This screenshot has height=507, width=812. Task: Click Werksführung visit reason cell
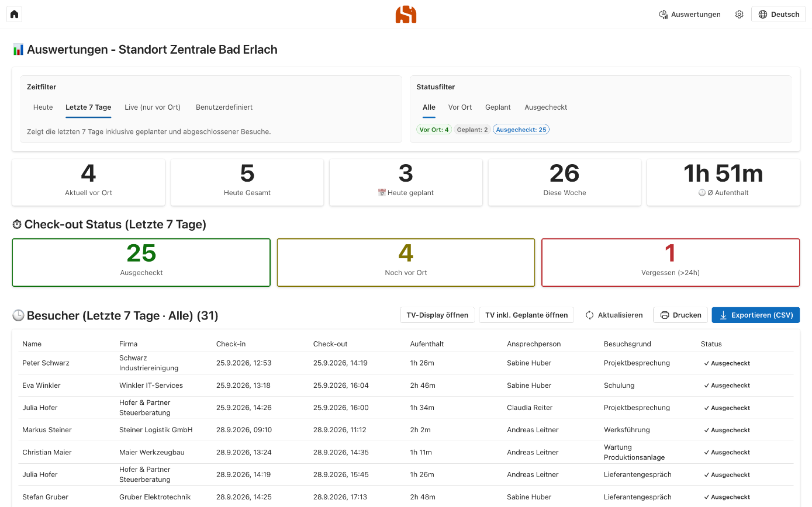[627, 430]
